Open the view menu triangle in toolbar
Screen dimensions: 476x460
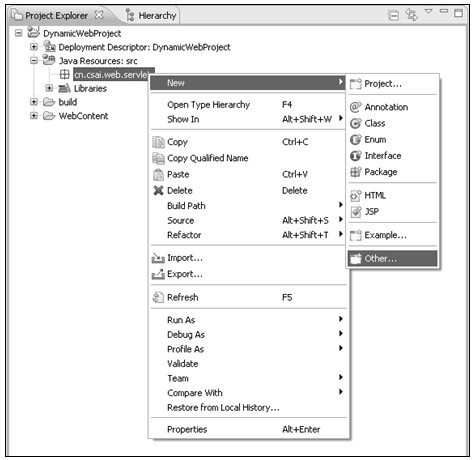pos(428,11)
